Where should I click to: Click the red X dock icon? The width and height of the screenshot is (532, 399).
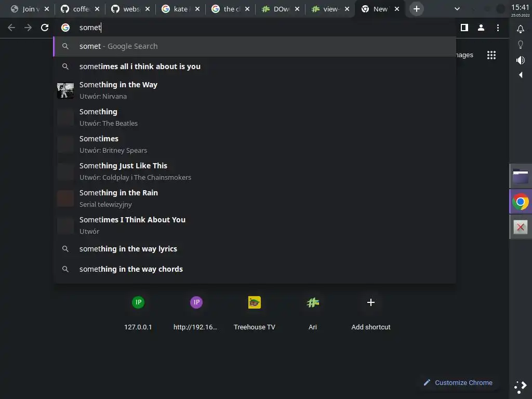pos(521,227)
